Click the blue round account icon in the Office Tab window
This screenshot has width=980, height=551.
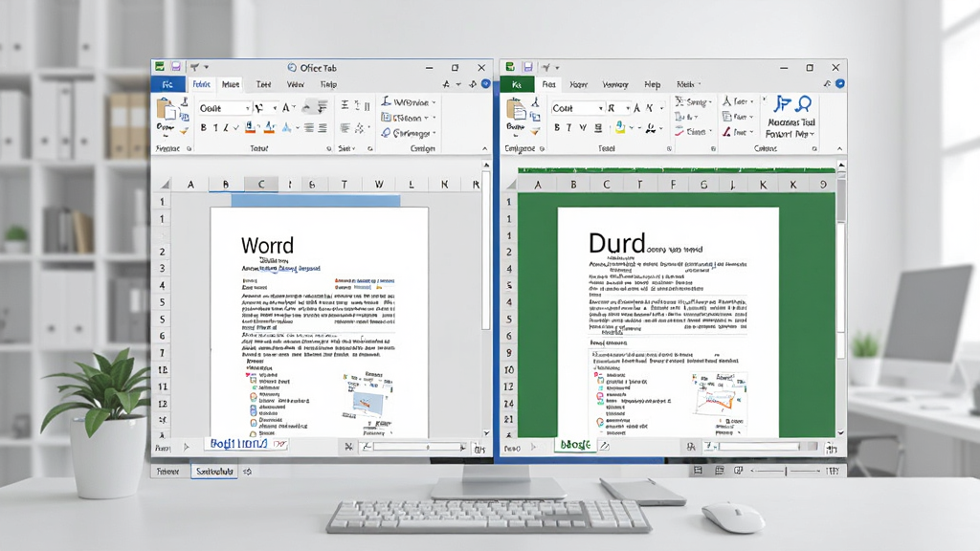(485, 84)
